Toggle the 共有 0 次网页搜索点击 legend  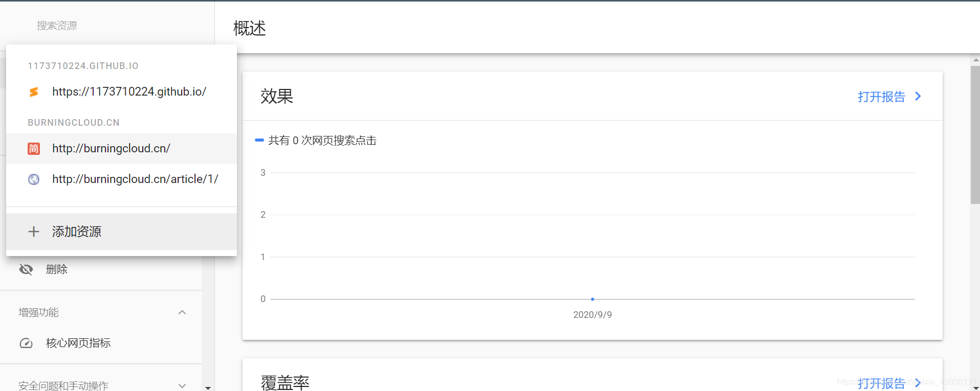316,141
